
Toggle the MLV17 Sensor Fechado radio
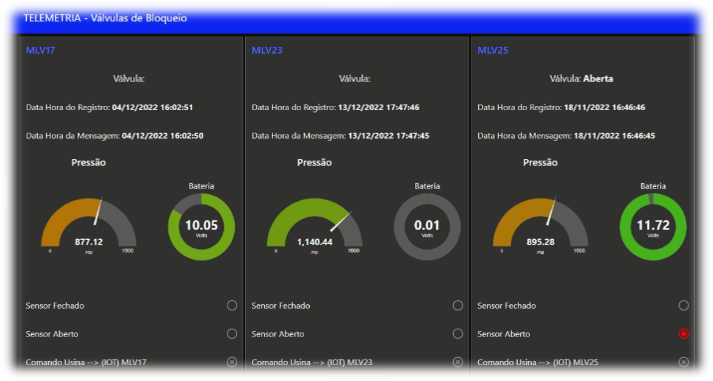232,306
